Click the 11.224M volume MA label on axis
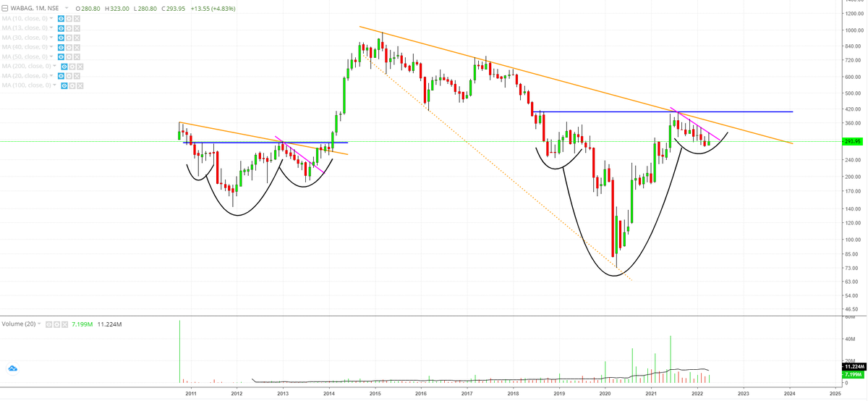The width and height of the screenshot is (868, 401). (854, 368)
